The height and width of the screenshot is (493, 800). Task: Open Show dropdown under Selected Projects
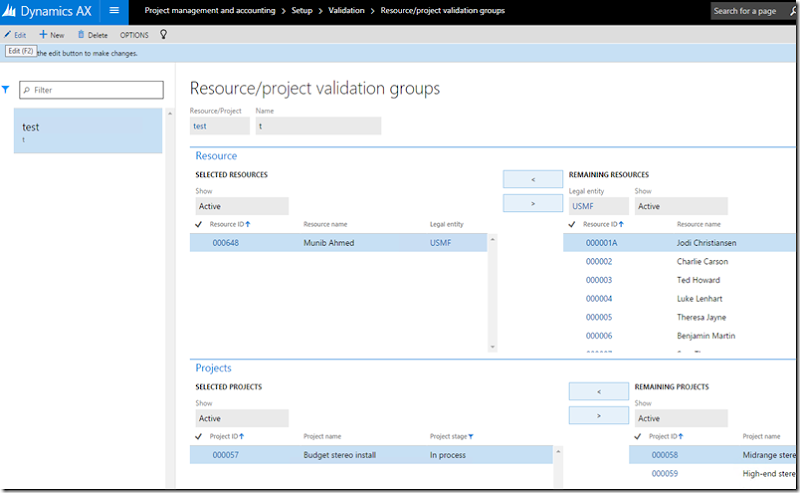[x=241, y=418]
